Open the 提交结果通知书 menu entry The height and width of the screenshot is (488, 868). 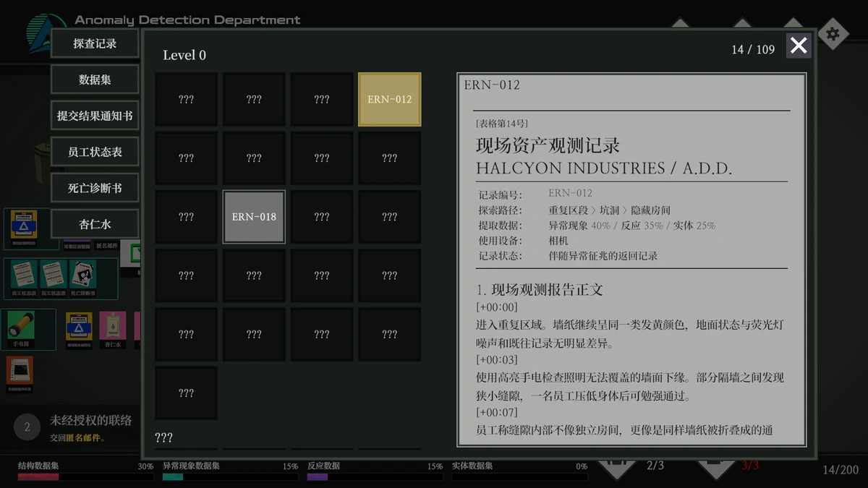pos(95,116)
